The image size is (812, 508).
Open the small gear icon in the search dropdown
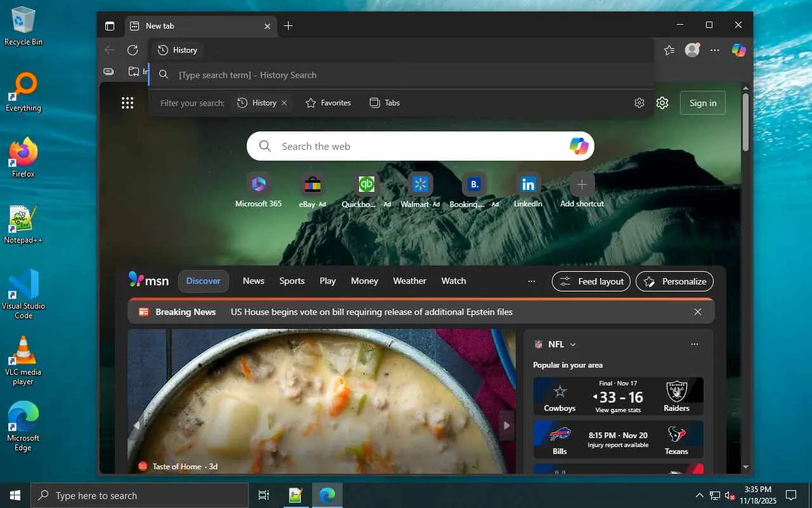pos(639,103)
